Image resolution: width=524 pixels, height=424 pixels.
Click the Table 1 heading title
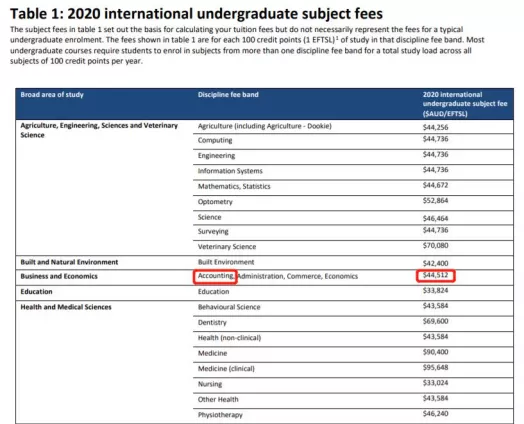196,14
